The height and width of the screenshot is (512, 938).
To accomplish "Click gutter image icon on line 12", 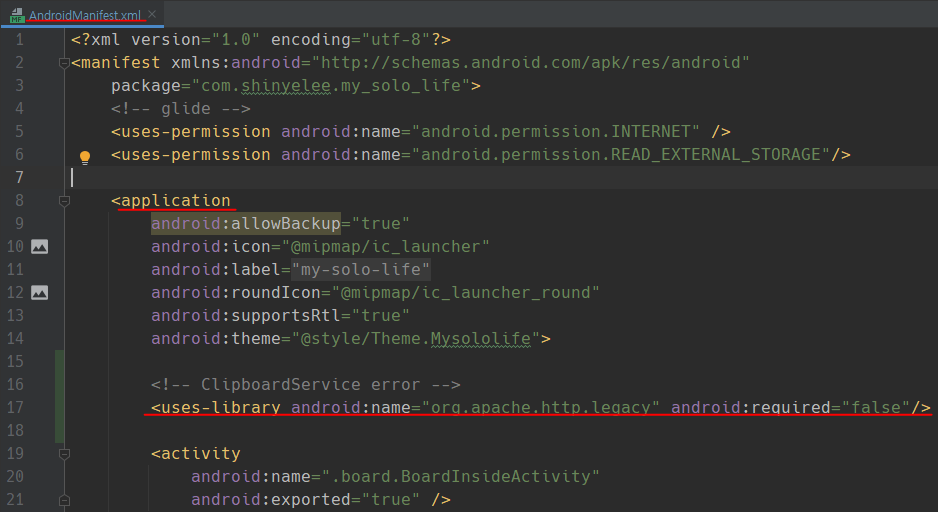I will pyautogui.click(x=39, y=292).
